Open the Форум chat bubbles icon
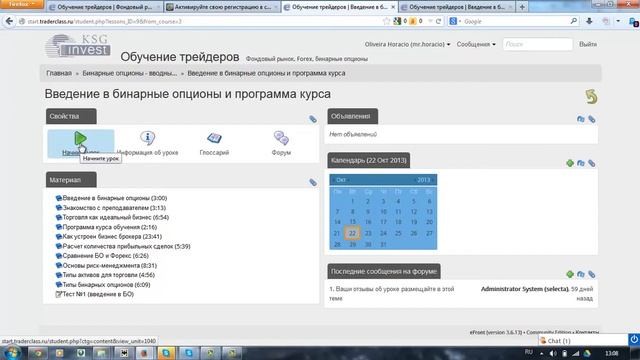Image resolution: width=640 pixels, height=360 pixels. coord(281,138)
